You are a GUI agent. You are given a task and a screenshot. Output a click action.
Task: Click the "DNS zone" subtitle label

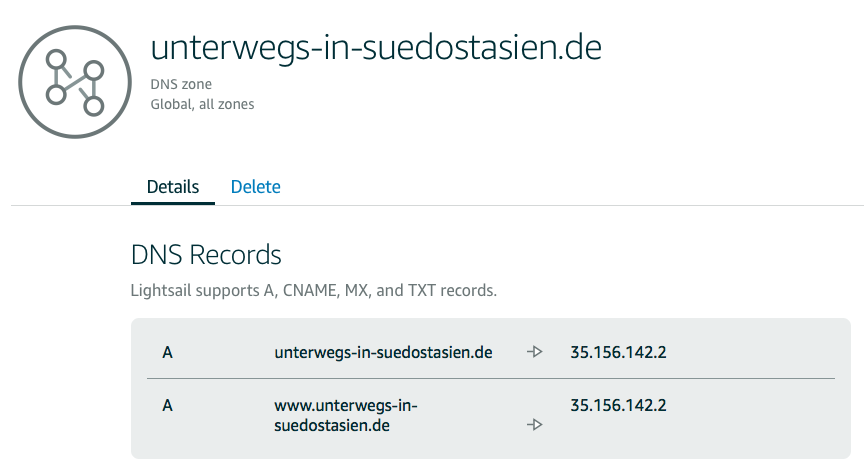[x=181, y=85]
